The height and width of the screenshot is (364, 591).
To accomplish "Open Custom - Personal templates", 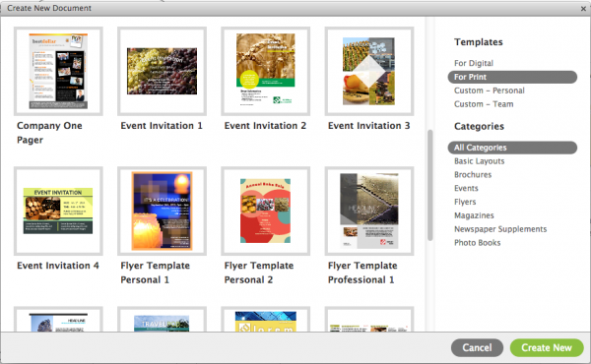I will point(490,91).
